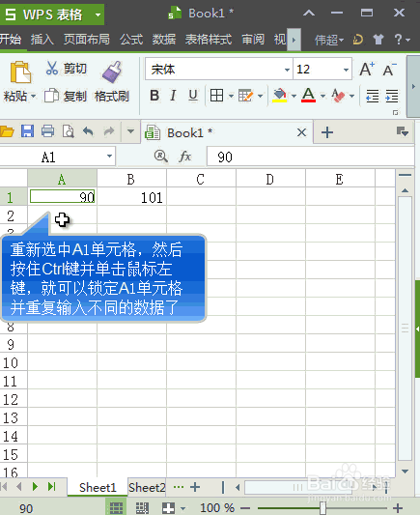This screenshot has height=515, width=420.
Task: Open the Paste options dropdown arrow
Action: pos(33,97)
